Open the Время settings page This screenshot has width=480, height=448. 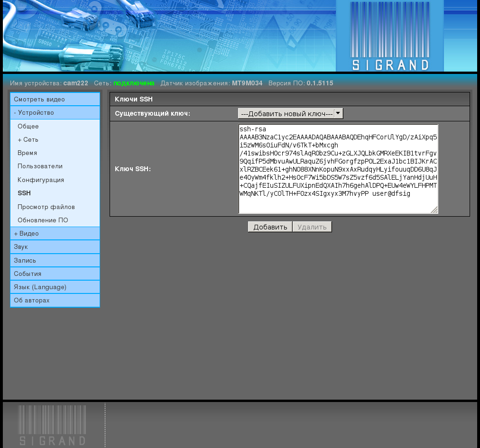27,153
